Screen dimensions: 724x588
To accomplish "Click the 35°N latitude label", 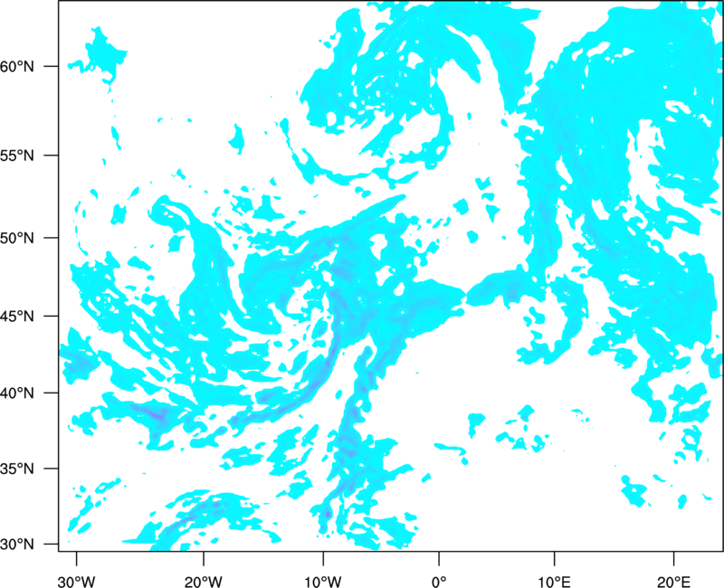I will click(17, 469).
